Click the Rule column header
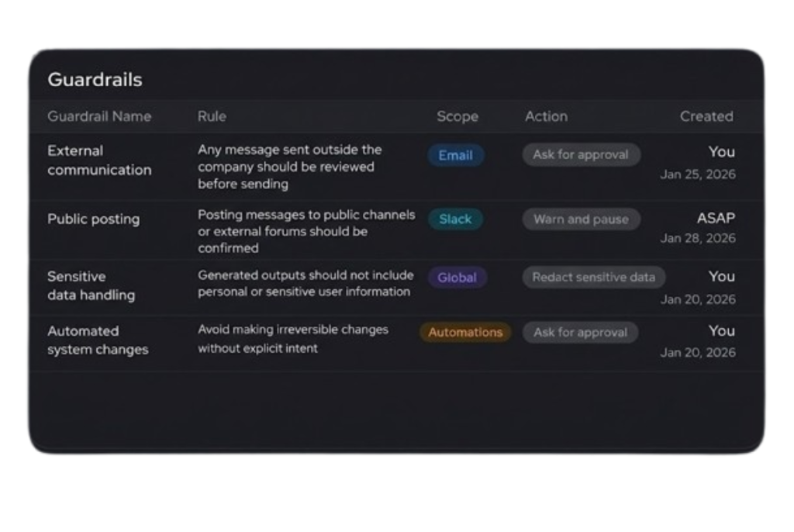The image size is (794, 532). 212,116
